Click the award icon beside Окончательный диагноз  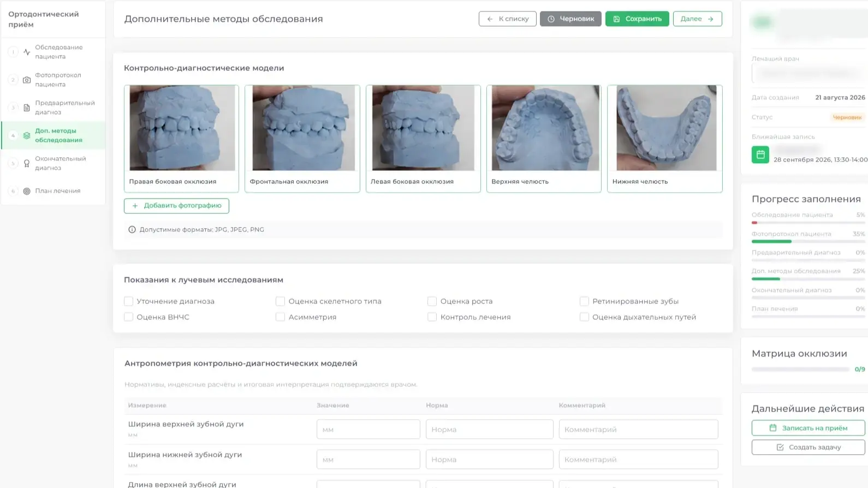pyautogui.click(x=27, y=163)
